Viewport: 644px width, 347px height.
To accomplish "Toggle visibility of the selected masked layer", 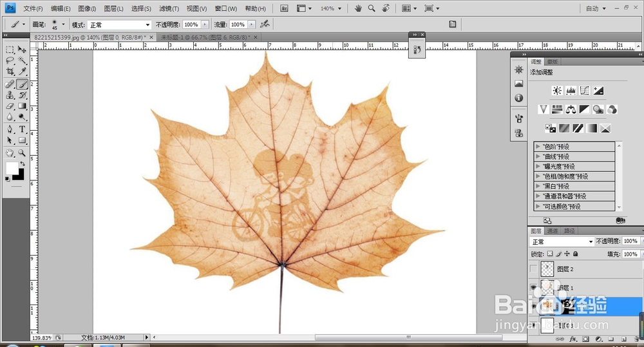I will pos(533,306).
